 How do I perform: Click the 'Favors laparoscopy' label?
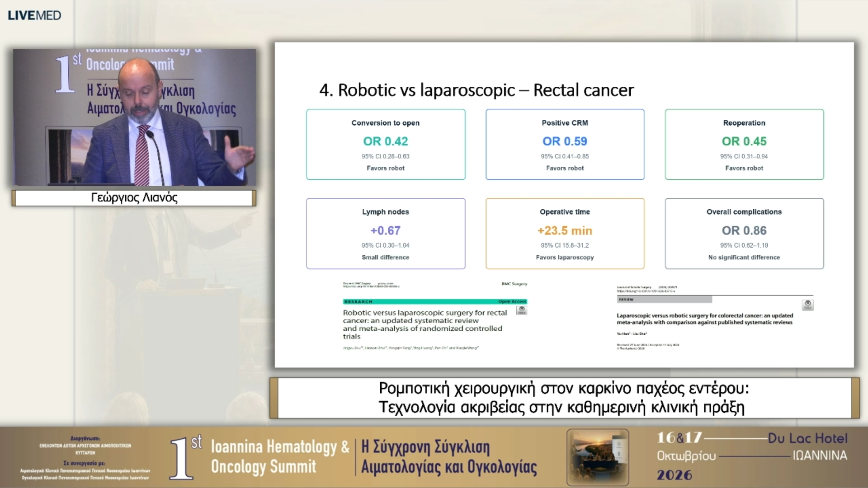[565, 257]
